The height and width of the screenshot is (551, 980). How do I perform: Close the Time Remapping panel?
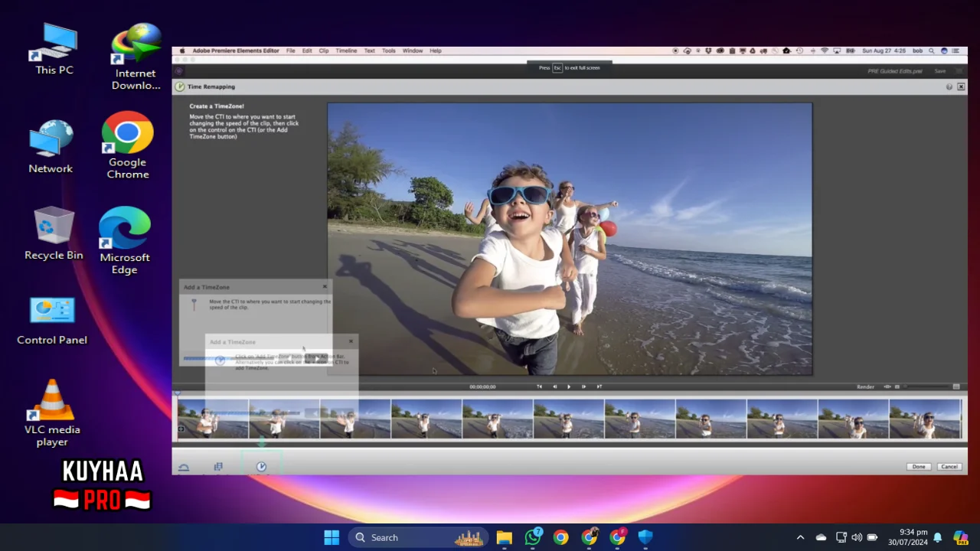pyautogui.click(x=961, y=86)
